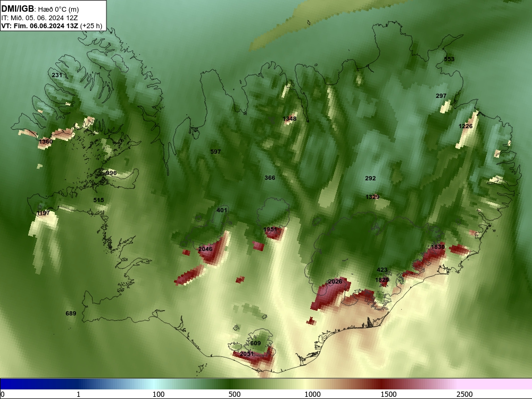The height and width of the screenshot is (399, 532).
Task: Click the map value 1360
Action: tap(46, 142)
